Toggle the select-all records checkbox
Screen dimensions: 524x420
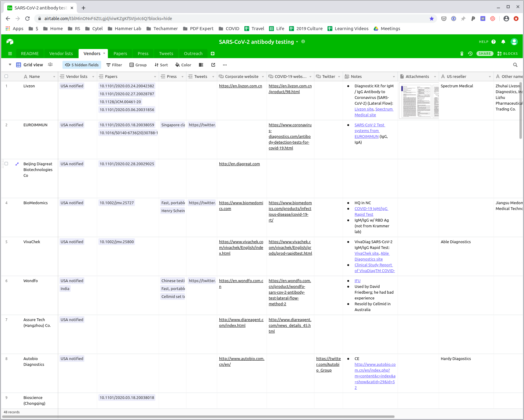[x=6, y=76]
